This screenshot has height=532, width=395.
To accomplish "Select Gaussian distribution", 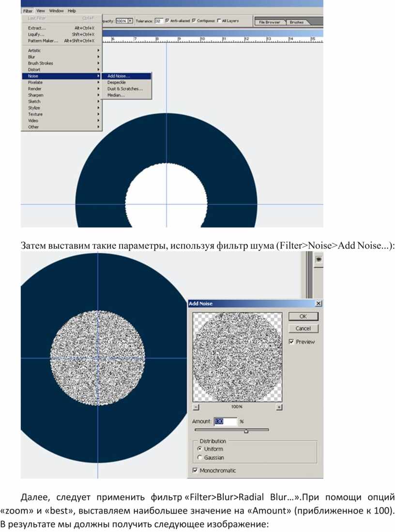I will click(199, 457).
